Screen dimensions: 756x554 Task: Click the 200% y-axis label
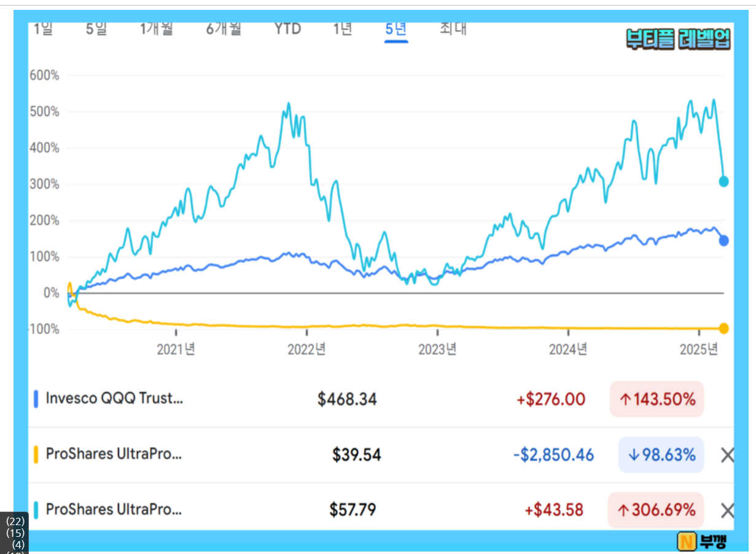pos(45,220)
